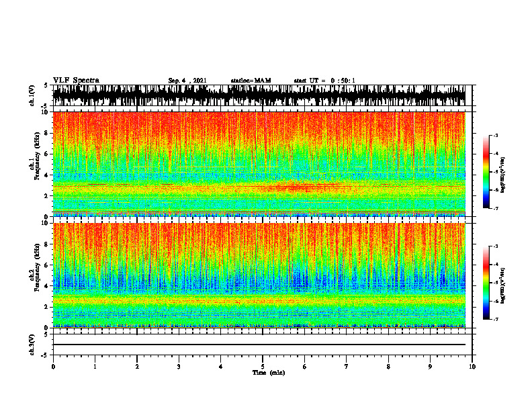The image size is (532, 411).
Task: Click time axis tick label "9"
Action: 430,367
